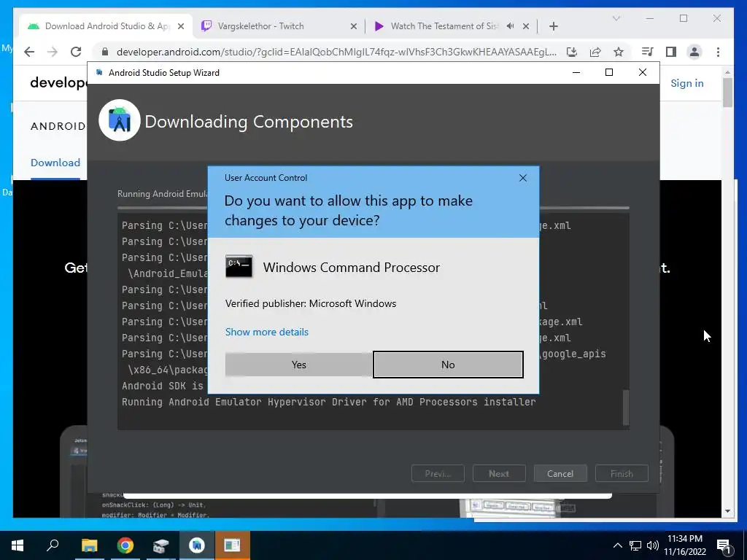Bookmark this page with star

[619, 52]
